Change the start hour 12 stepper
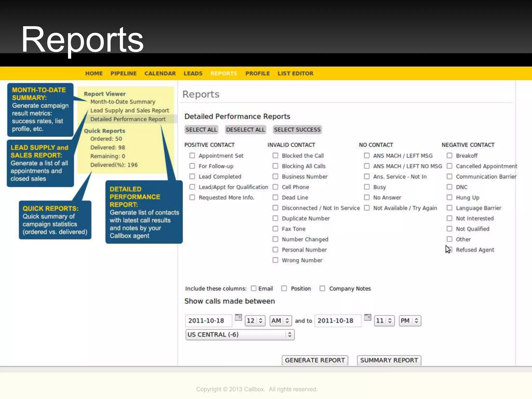 [255, 321]
